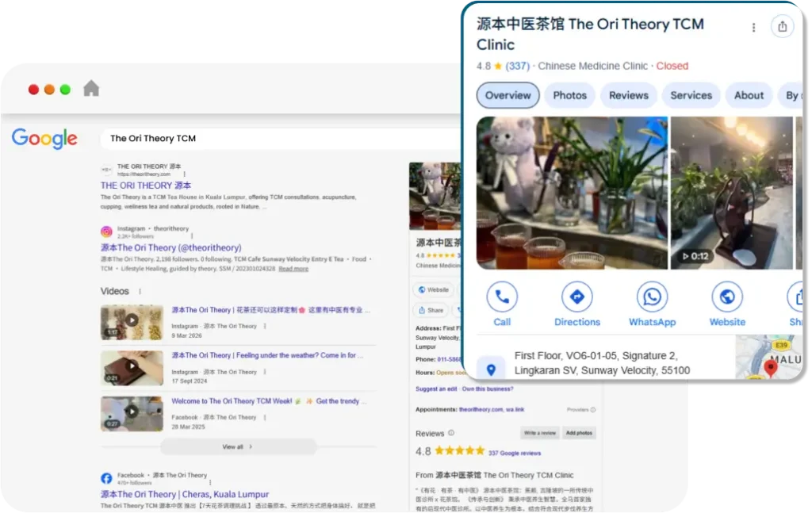Click the Directions icon

pos(577,297)
